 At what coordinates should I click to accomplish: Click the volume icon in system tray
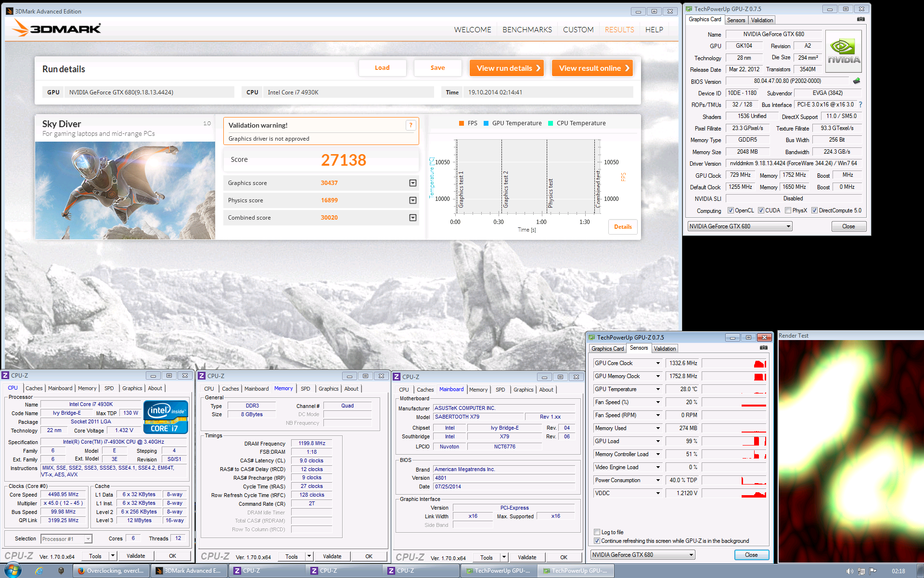849,571
